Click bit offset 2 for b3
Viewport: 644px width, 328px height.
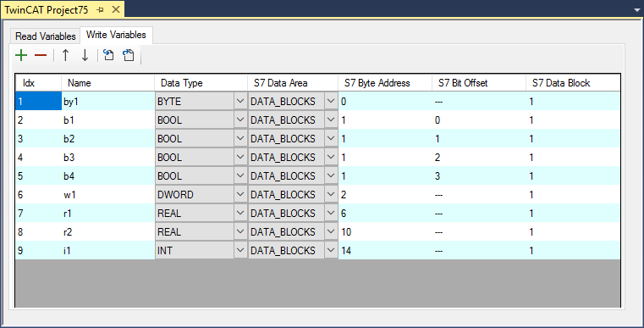(x=479, y=157)
